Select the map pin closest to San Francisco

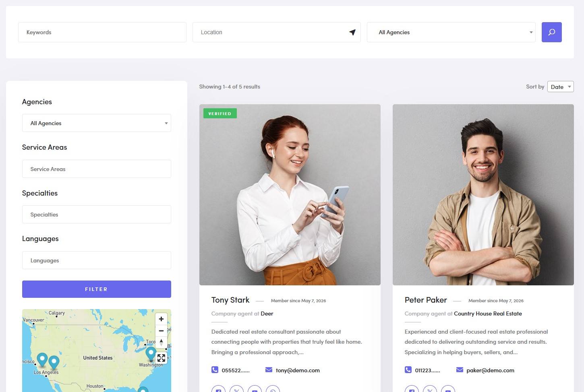click(42, 359)
